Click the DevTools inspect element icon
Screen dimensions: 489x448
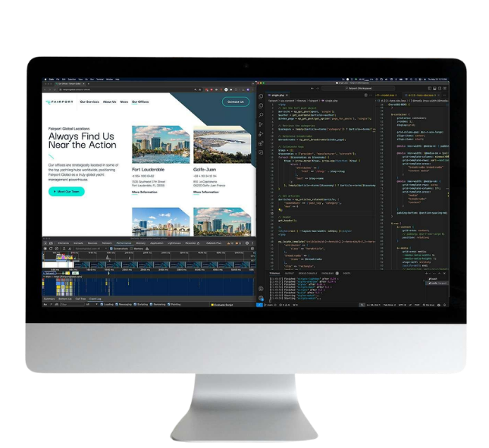(45, 243)
